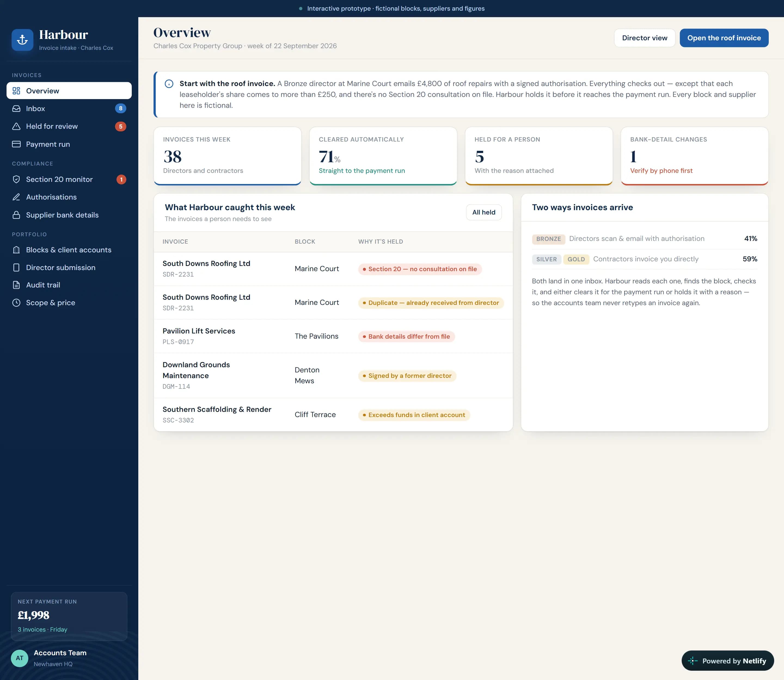This screenshot has height=680, width=784.
Task: Click the Held for review badge showing 5
Action: 121,126
